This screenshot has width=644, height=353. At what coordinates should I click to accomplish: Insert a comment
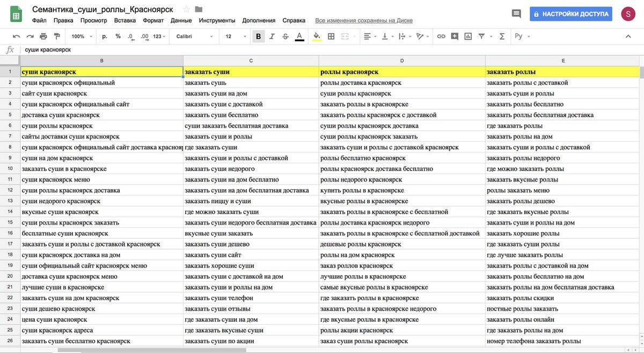click(455, 37)
